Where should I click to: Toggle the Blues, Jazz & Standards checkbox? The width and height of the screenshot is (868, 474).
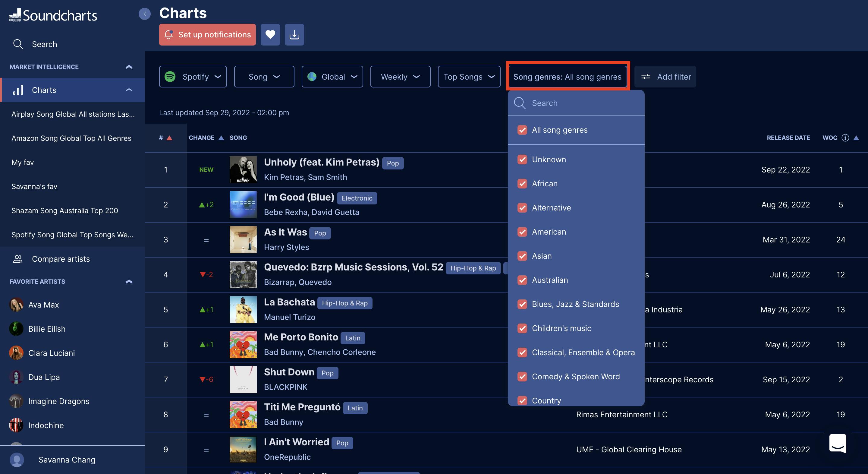tap(522, 304)
